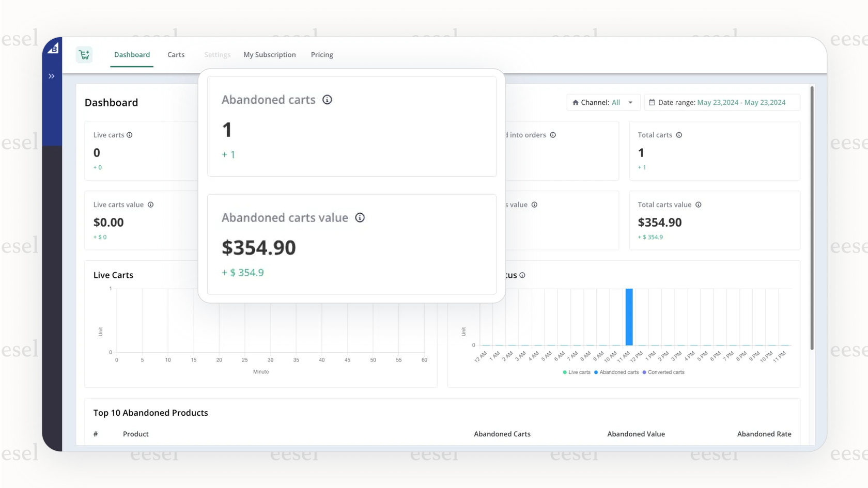Open the Abandoned carts info tooltip
The height and width of the screenshot is (488, 868).
[327, 100]
